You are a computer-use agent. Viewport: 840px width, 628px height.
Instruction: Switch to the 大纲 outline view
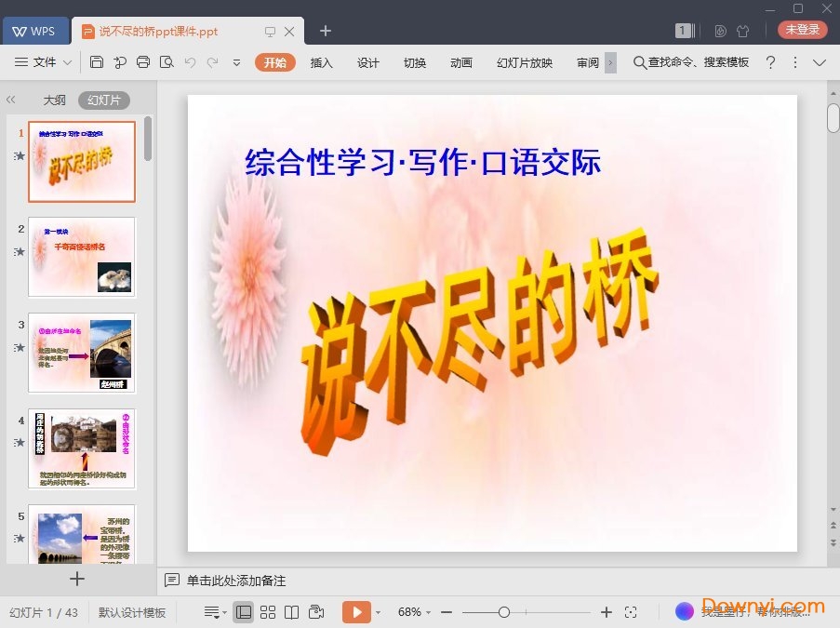(53, 100)
